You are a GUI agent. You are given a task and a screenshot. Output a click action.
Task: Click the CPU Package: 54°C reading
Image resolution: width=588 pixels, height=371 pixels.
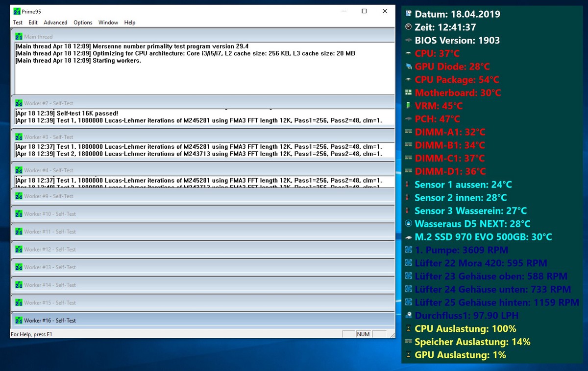(x=457, y=79)
